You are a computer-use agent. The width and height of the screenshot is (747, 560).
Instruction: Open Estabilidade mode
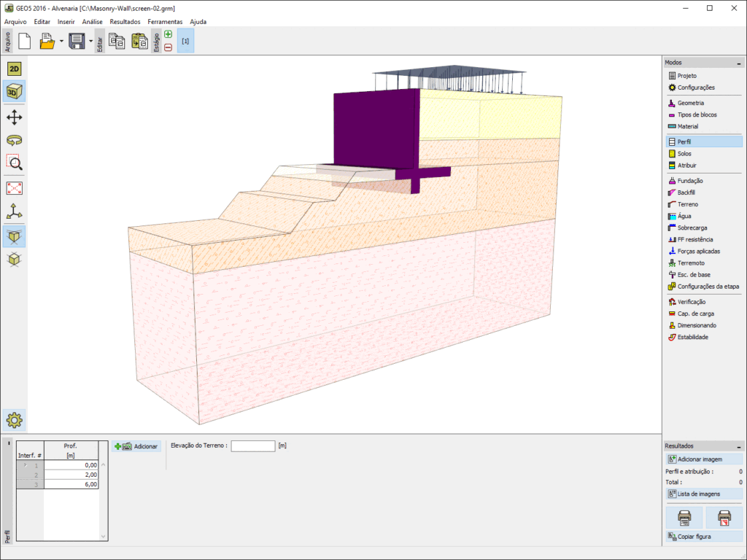(704, 337)
